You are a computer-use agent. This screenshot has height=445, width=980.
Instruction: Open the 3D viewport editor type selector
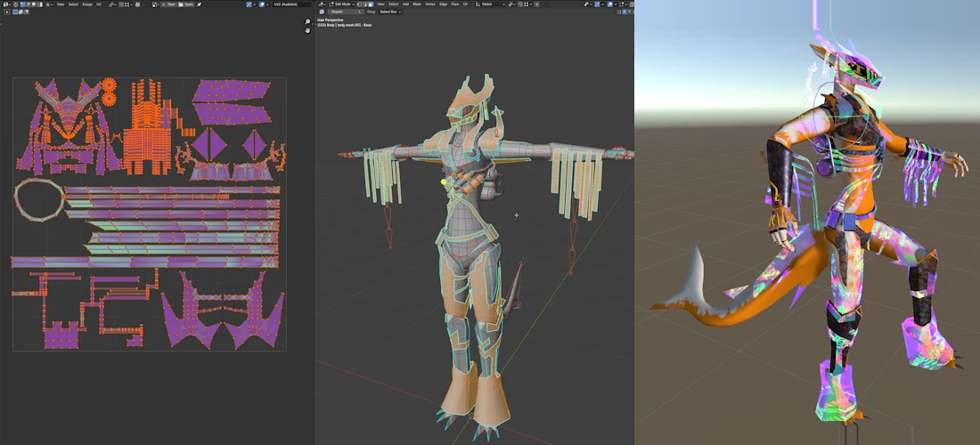[x=322, y=4]
